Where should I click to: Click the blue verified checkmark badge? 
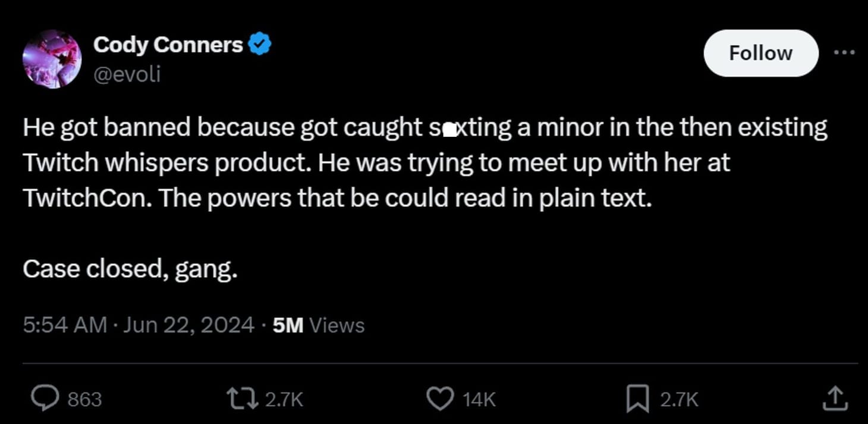coord(259,45)
